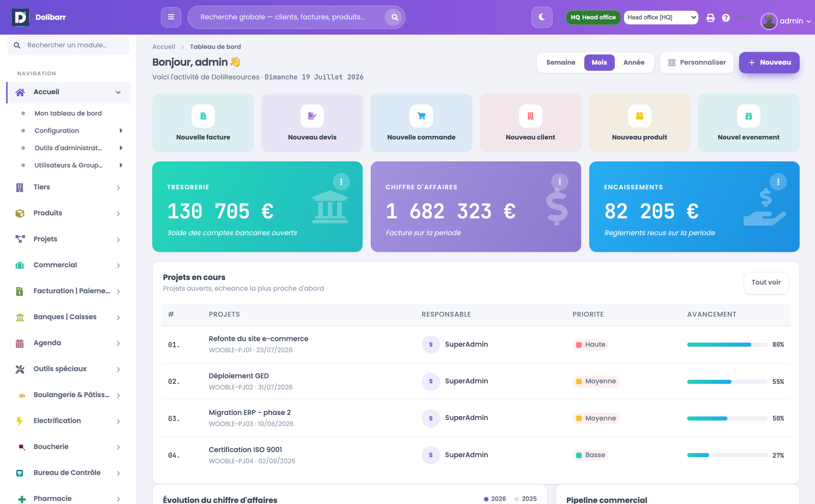The height and width of the screenshot is (504, 815).
Task: Open Tresorerie card options menu
Action: (x=341, y=182)
